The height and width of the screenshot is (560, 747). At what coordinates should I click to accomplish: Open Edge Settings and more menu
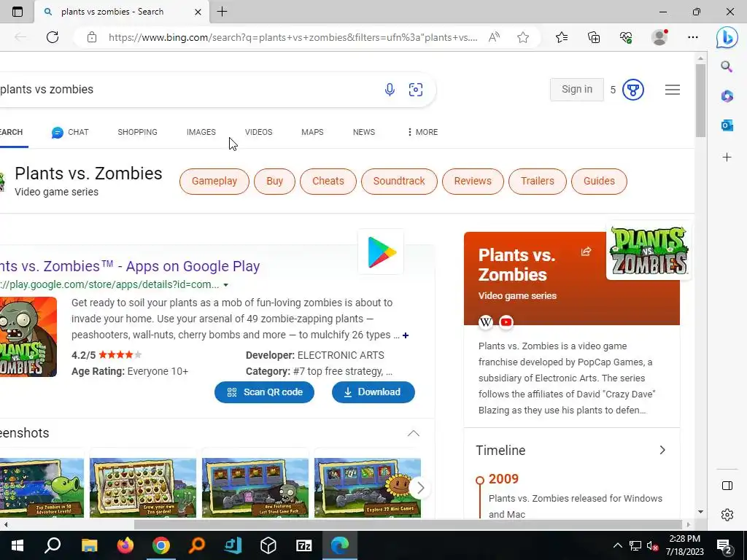[x=693, y=37]
